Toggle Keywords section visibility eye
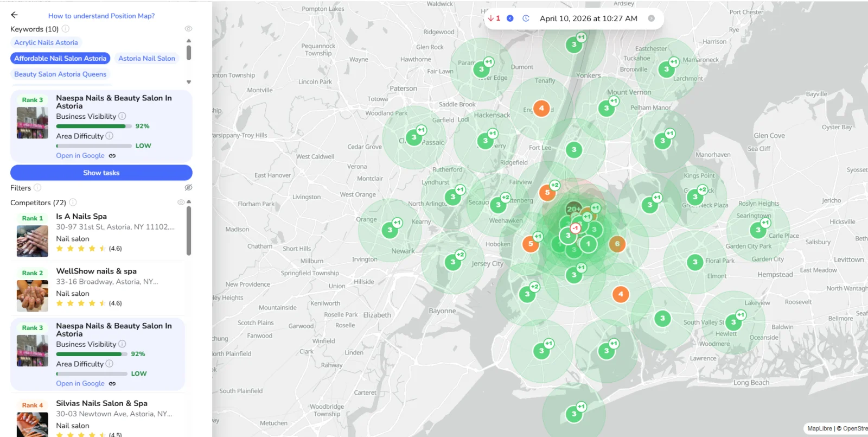Viewport: 868px width, 437px height. pyautogui.click(x=188, y=29)
